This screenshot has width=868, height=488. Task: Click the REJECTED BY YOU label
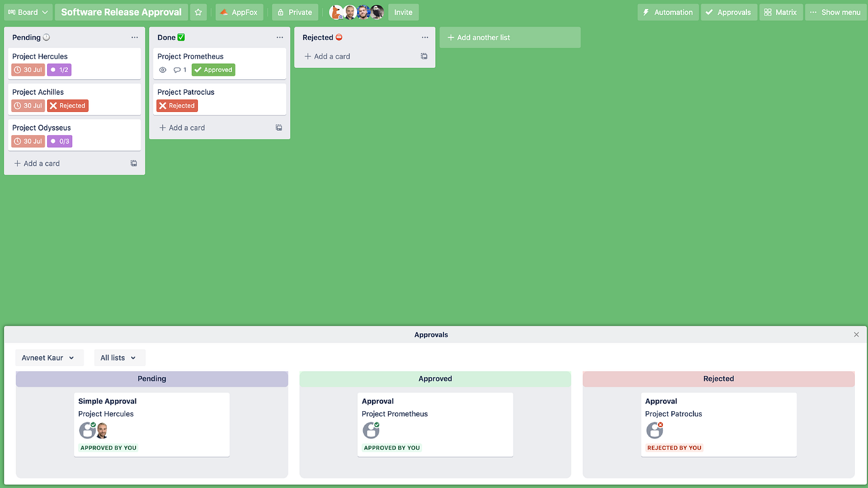[x=674, y=447]
